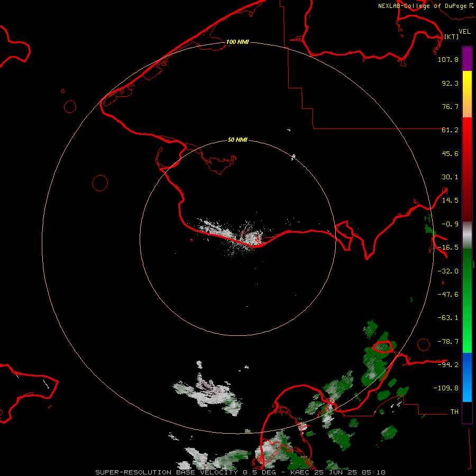Click the VEL product label
Viewport: 476px width, 476px height.
click(x=465, y=32)
